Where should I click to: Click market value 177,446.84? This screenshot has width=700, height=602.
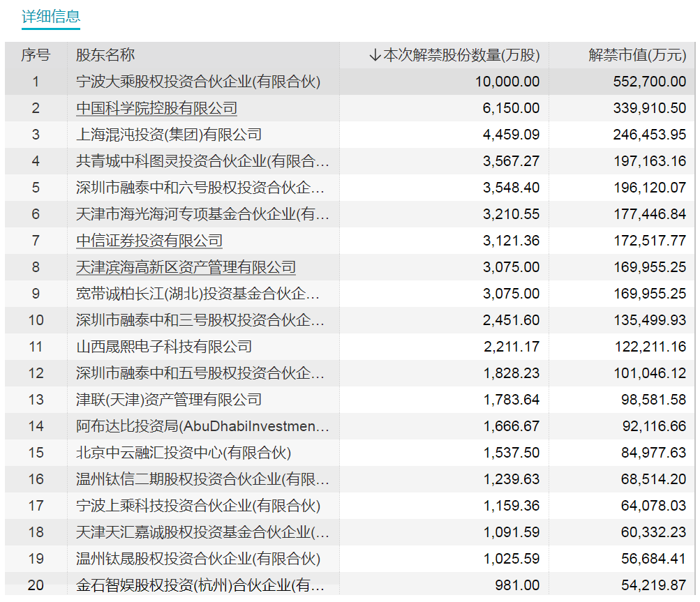coord(650,214)
